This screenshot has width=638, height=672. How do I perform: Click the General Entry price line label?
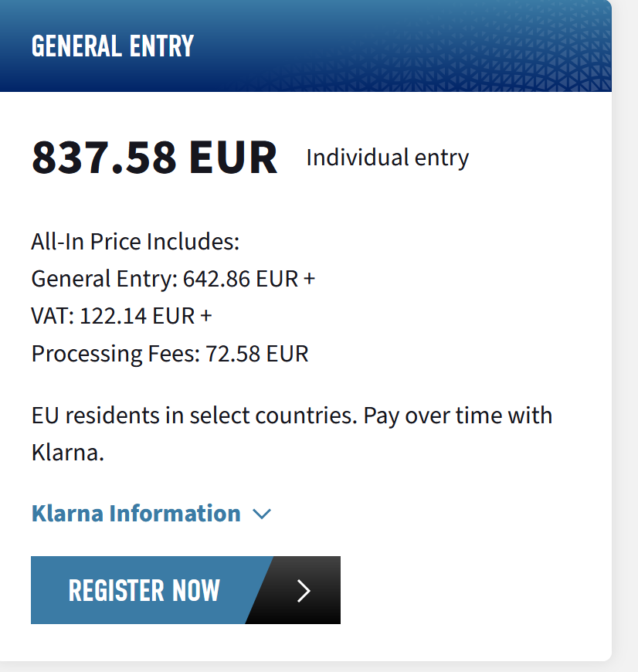point(104,279)
